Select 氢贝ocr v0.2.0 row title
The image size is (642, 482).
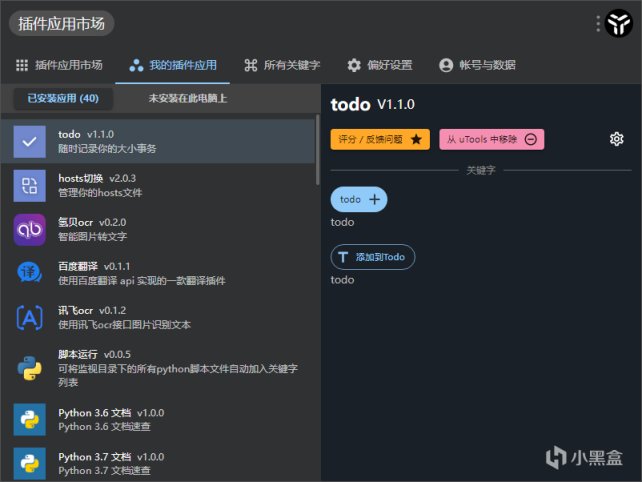(x=92, y=222)
